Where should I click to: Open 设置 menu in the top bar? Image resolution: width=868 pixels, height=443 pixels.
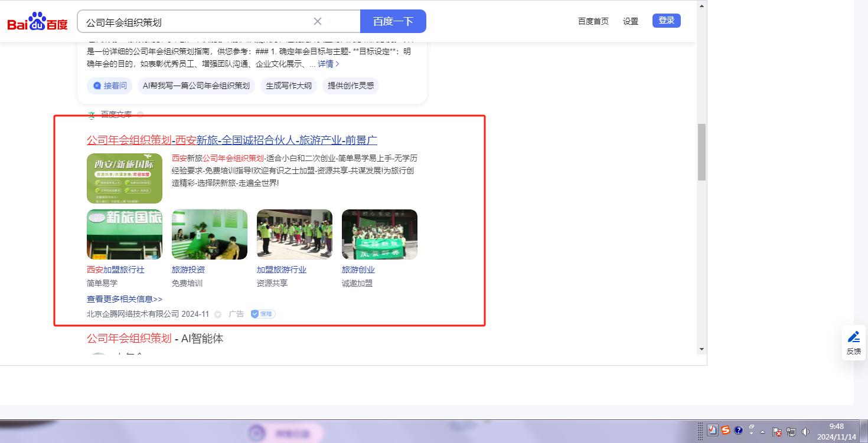[x=631, y=21]
